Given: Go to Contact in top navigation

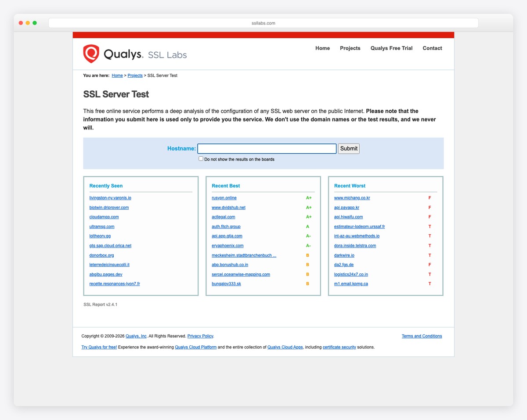Looking at the screenshot, I should [x=432, y=48].
